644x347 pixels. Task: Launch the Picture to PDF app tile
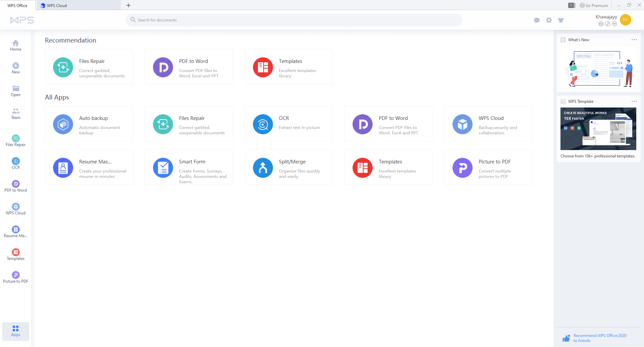[488, 167]
